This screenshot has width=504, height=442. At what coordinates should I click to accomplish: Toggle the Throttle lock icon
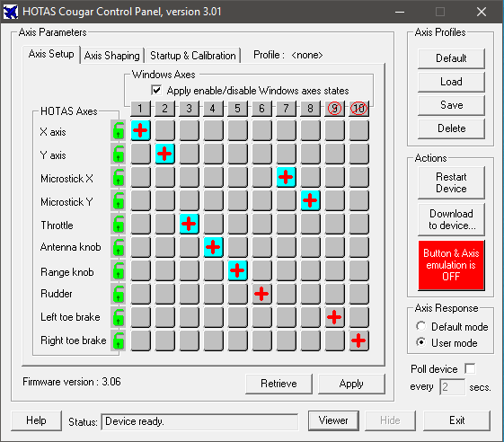pyautogui.click(x=118, y=224)
